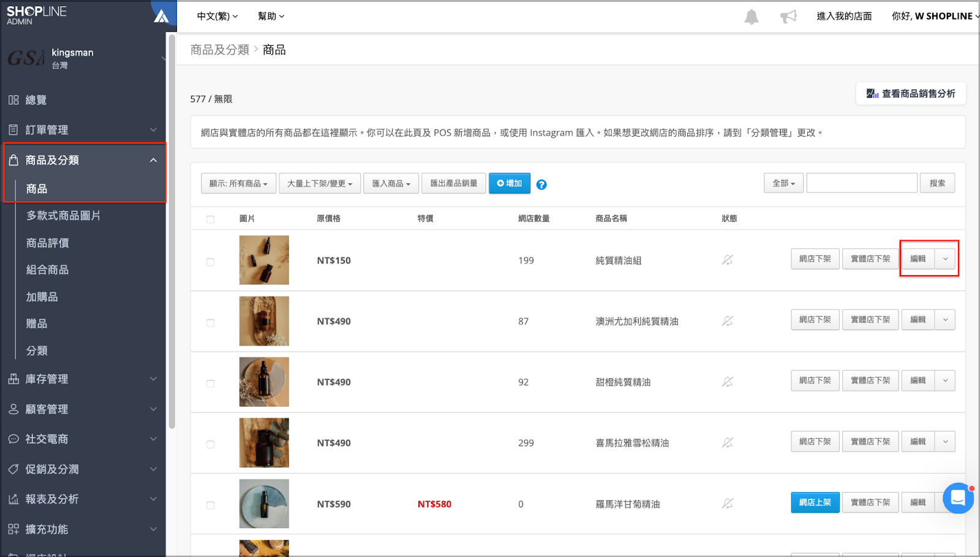Click hidden status icon for 喜馬拉雅雪松精油
This screenshot has width=980, height=557.
(x=728, y=442)
